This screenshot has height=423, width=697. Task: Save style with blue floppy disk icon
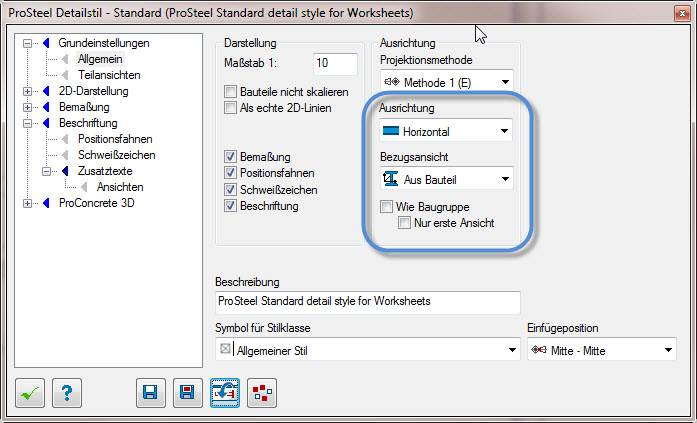[151, 393]
